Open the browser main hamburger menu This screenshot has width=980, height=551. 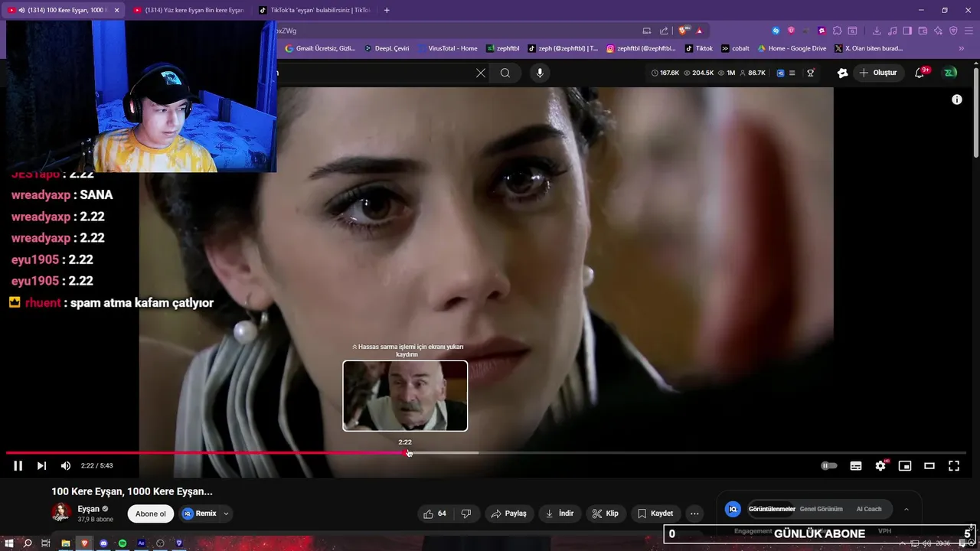click(x=969, y=31)
